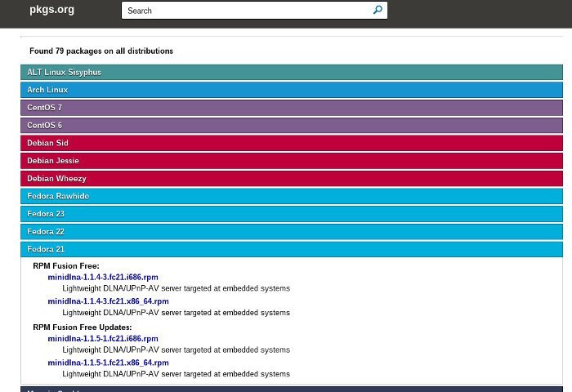
Task: Click the search magnifier icon
Action: (x=378, y=10)
